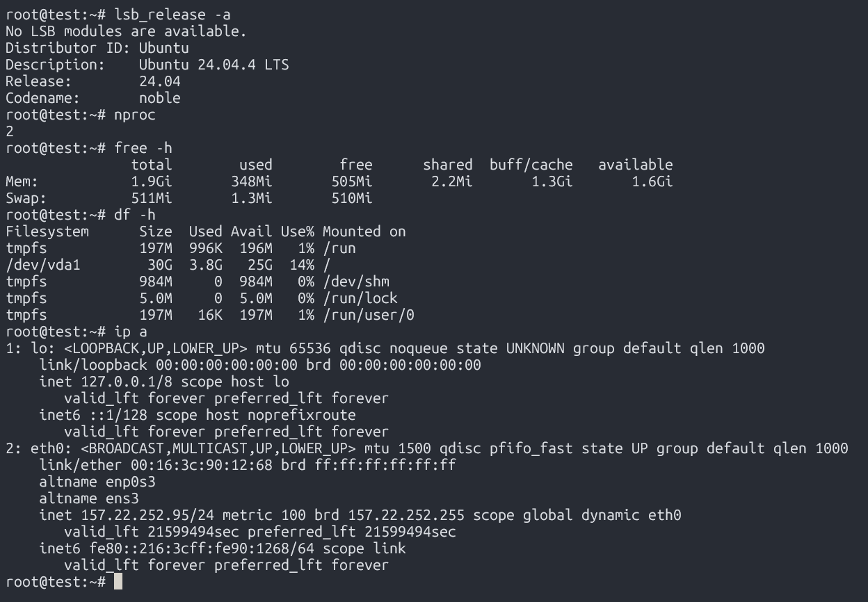
Task: Click the 'nproc' command on its prompt line
Action: click(135, 115)
